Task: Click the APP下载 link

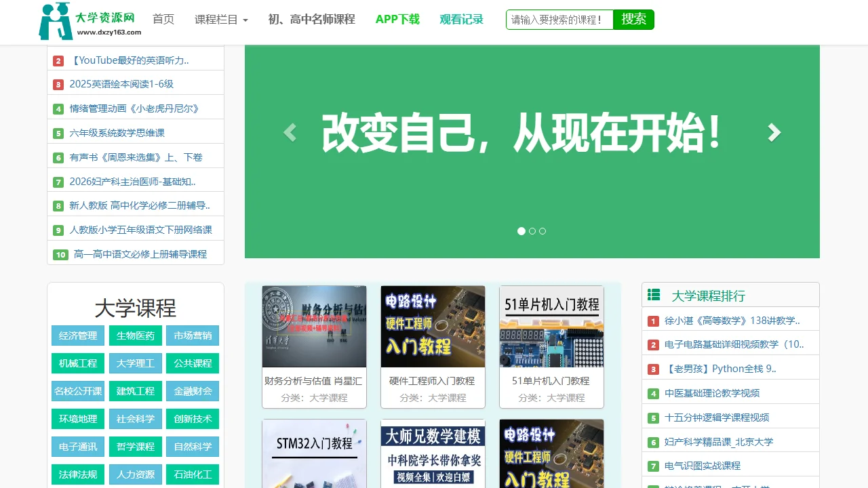Action: (397, 20)
